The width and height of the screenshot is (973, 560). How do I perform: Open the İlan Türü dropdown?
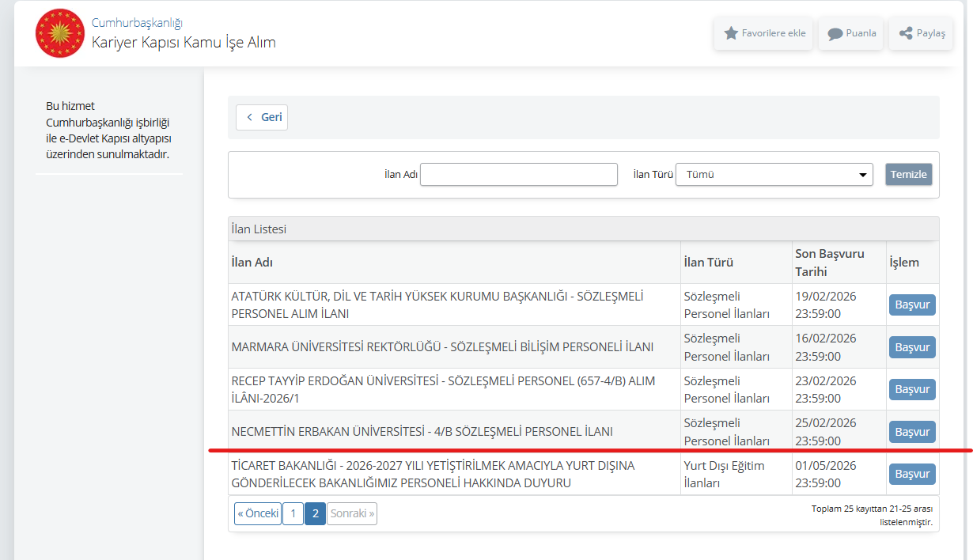click(774, 174)
